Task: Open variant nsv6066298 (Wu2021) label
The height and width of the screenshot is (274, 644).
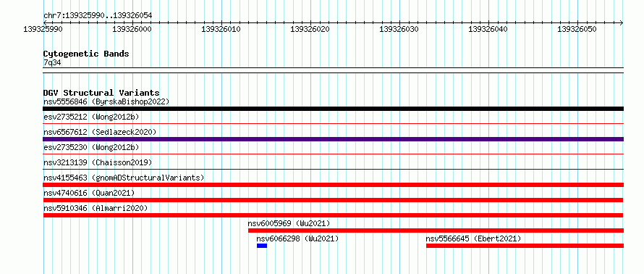Action: tap(297, 238)
